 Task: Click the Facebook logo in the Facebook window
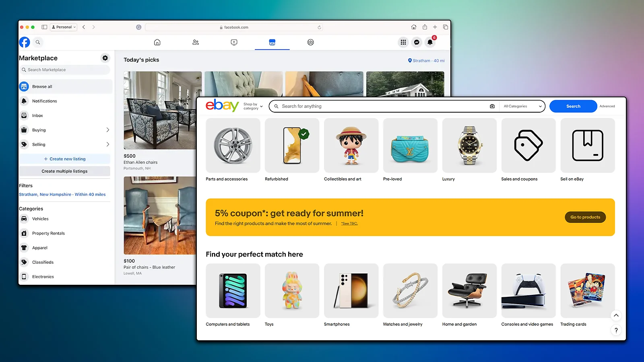(25, 42)
